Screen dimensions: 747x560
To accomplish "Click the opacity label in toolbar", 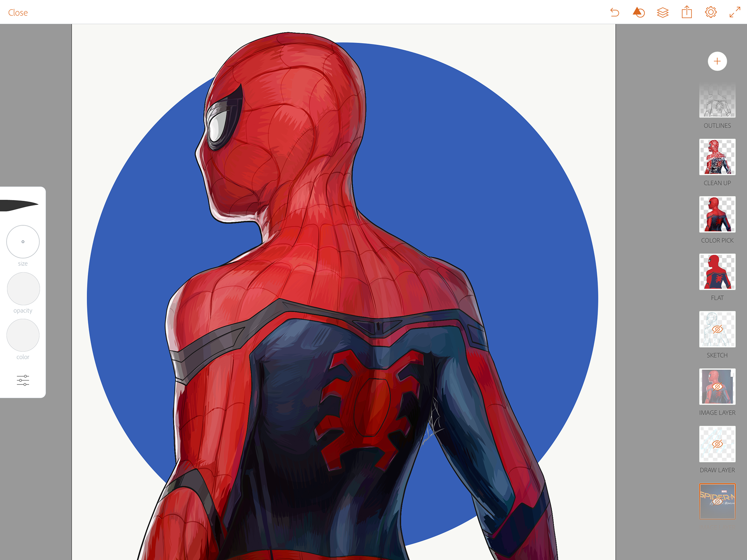I will (x=23, y=311).
